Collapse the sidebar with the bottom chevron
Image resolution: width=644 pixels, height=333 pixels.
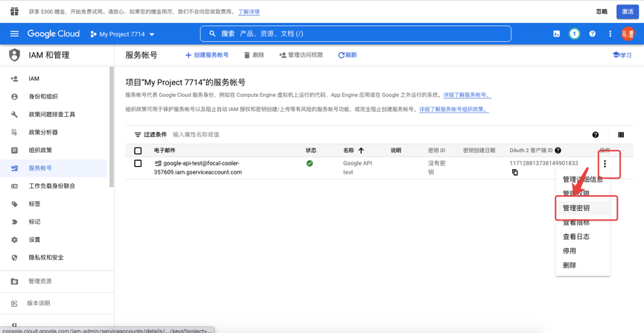click(x=14, y=325)
